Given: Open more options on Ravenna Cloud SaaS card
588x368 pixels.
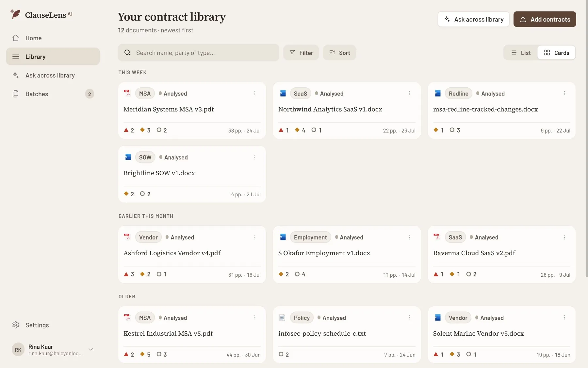Looking at the screenshot, I should [x=564, y=237].
